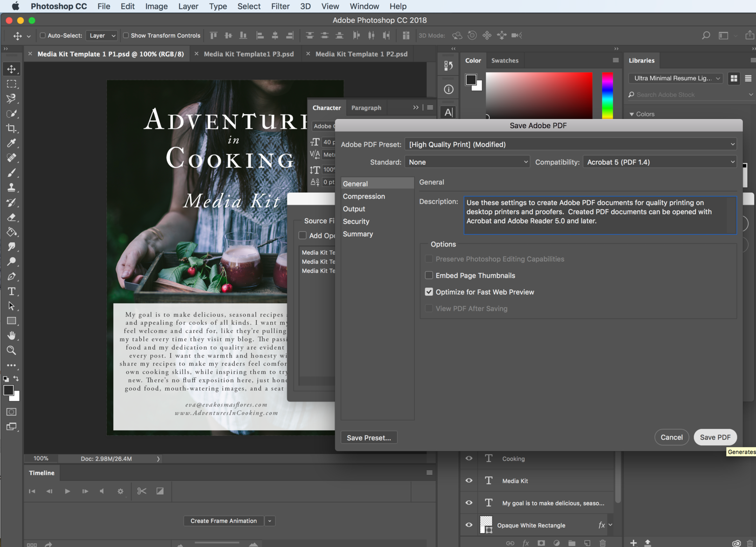Collapse the Colors section in Libraries

(632, 114)
